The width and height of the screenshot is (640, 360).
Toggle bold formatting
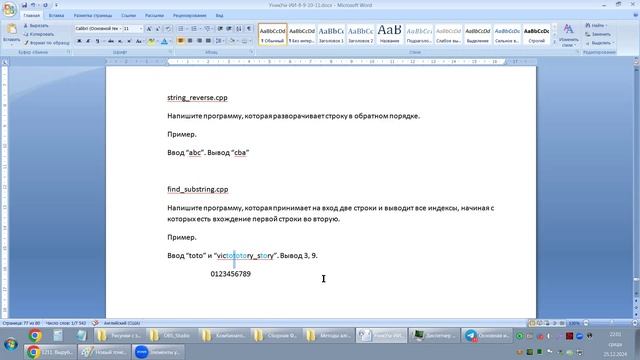tap(79, 41)
